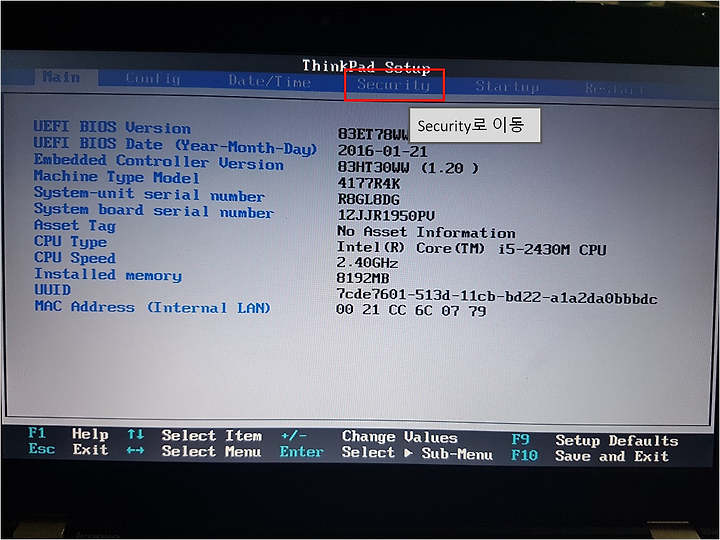Viewport: 720px width, 540px height.
Task: Select System board serial number label
Action: click(x=154, y=211)
